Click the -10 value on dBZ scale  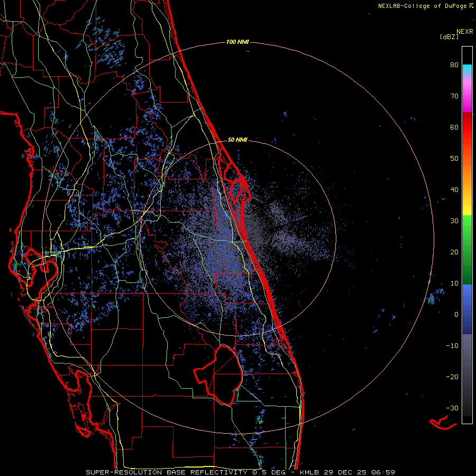(452, 346)
